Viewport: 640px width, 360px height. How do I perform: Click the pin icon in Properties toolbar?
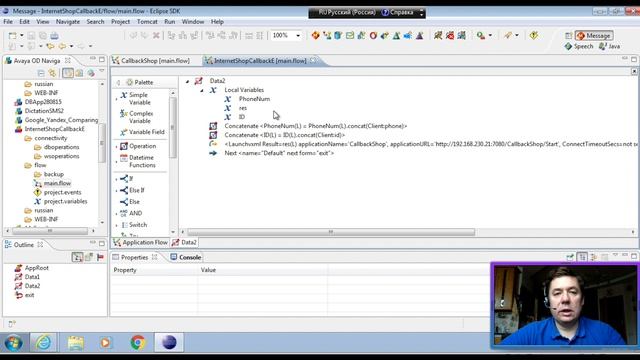point(570,257)
